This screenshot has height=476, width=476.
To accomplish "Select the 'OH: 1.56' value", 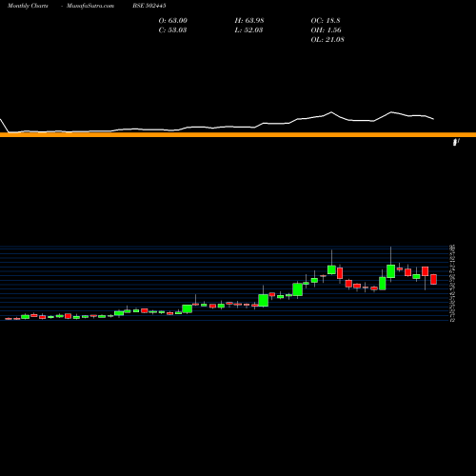I will [327, 30].
